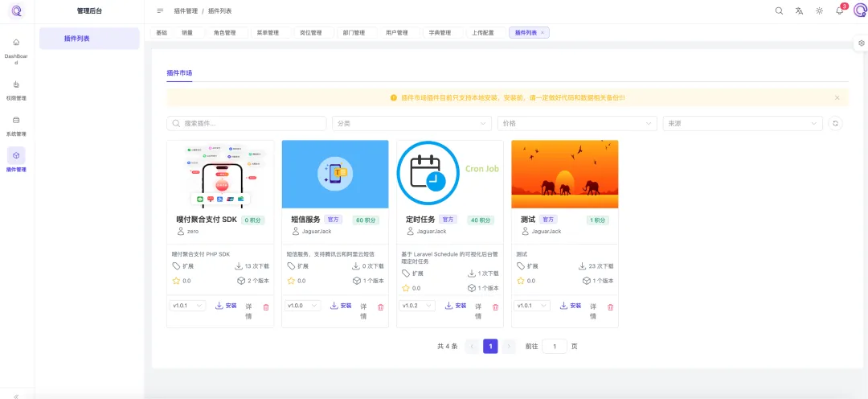Delete the 短信服务 plugin via trash icon
Screen dimensions: 868x399
coord(380,307)
